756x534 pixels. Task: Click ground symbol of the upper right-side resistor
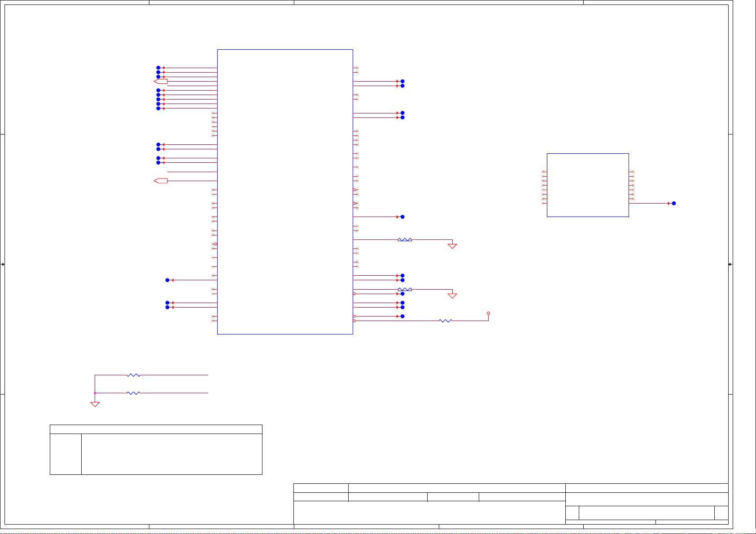[x=452, y=246]
